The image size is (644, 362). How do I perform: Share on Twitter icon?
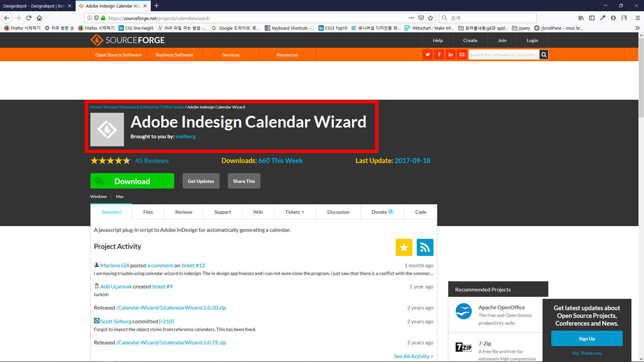[x=428, y=55]
